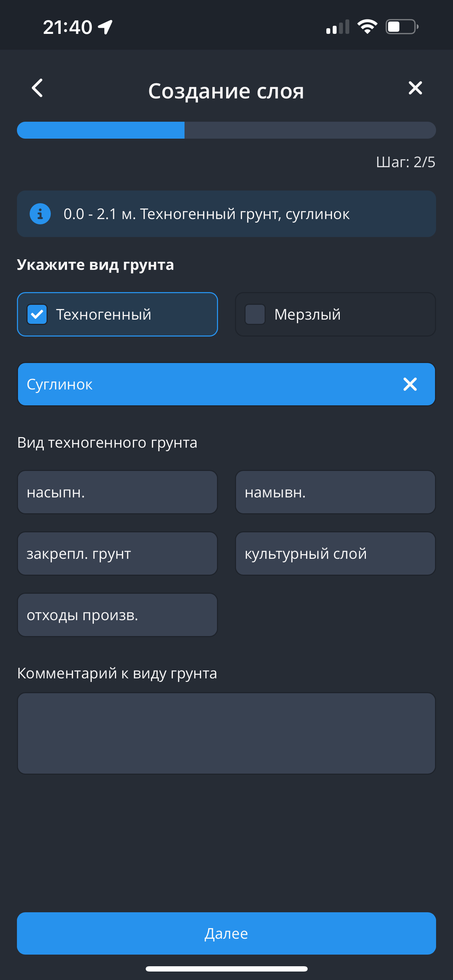453x980 pixels.
Task: Tap the back arrow icon
Action: [x=37, y=88]
